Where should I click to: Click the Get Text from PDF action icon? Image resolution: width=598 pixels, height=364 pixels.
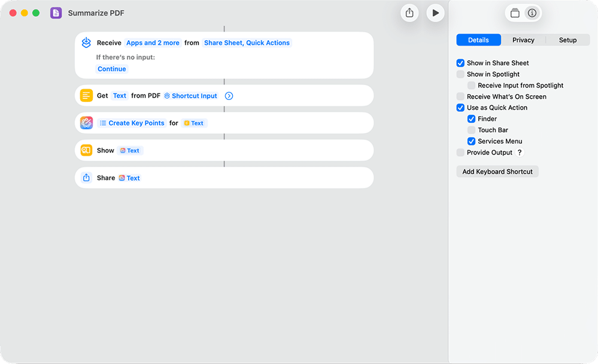coord(86,95)
